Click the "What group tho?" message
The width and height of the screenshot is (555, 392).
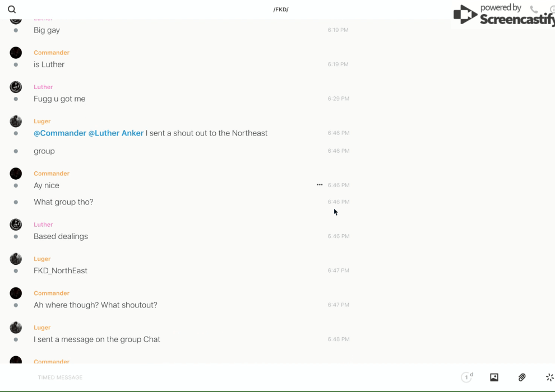coord(63,202)
